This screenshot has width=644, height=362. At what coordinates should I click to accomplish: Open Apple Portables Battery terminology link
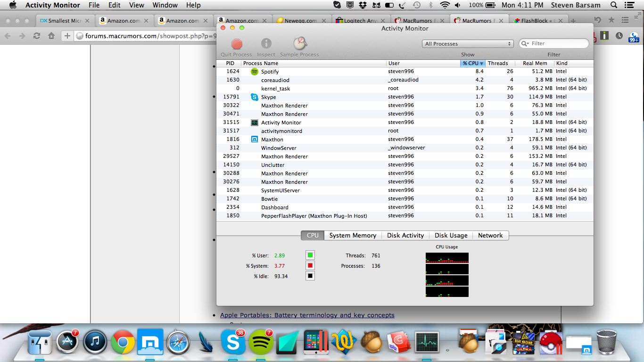307,315
